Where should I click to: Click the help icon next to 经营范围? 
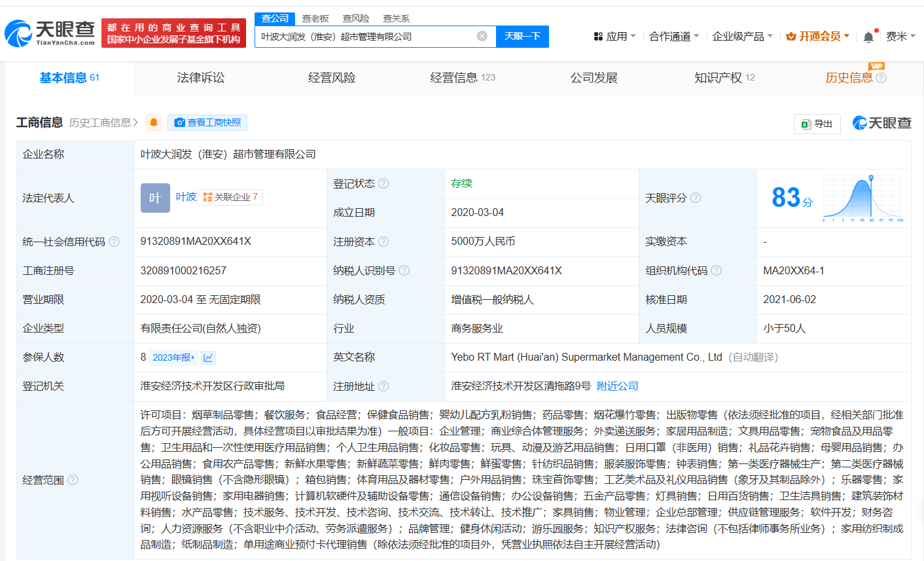tap(73, 480)
